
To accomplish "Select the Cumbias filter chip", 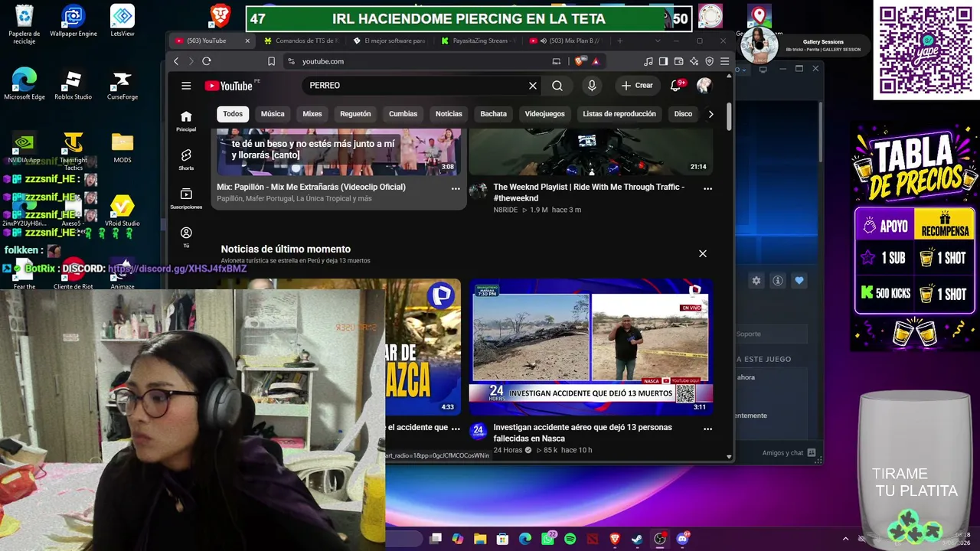I will (x=403, y=114).
